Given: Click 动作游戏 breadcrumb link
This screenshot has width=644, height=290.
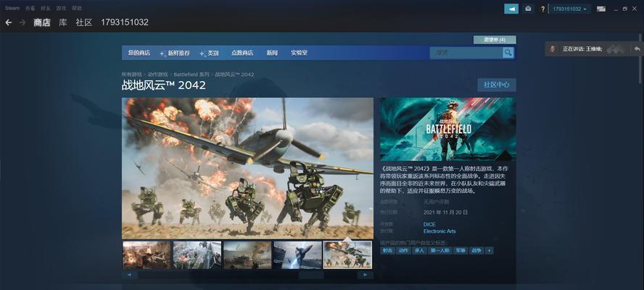Looking at the screenshot, I should tap(157, 75).
